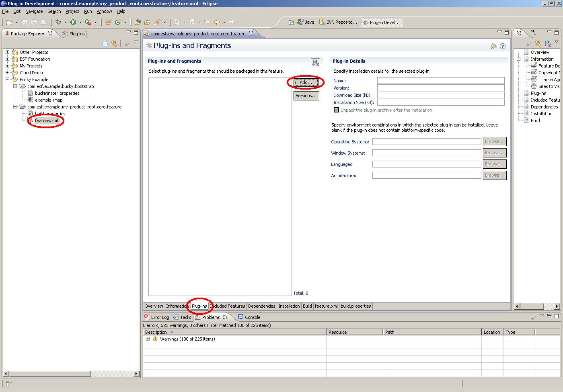Collapse the Information node in Outline

[x=518, y=59]
